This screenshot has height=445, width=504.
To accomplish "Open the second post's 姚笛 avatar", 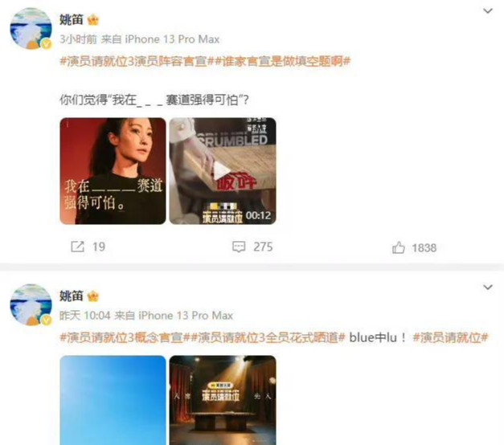I will pos(31,305).
